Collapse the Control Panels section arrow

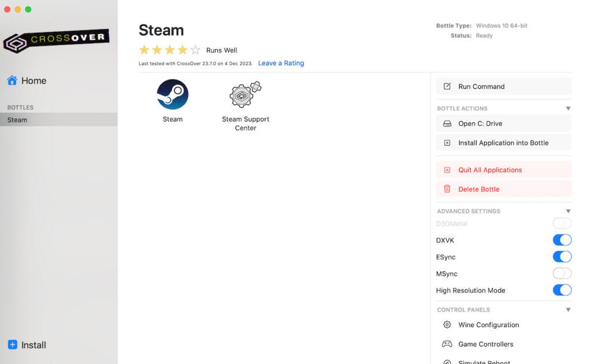[x=568, y=310]
